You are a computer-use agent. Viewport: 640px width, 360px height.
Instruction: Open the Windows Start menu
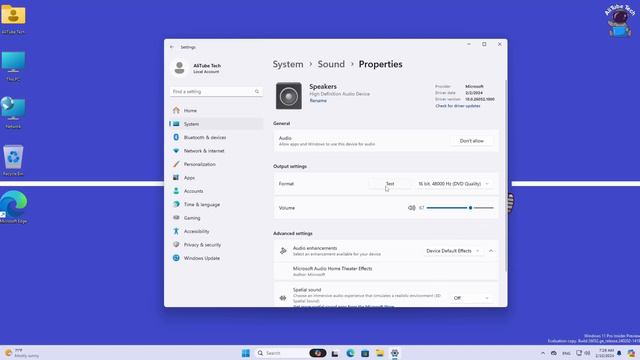coord(246,353)
